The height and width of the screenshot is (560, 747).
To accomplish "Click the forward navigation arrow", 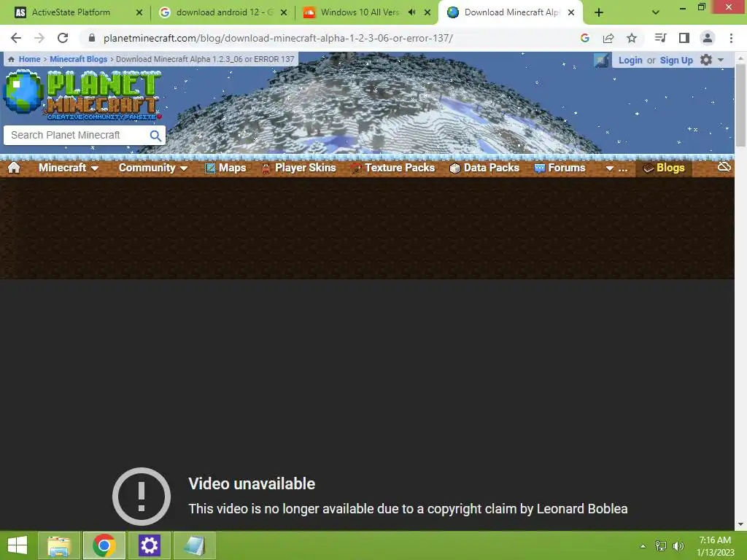I will point(39,38).
